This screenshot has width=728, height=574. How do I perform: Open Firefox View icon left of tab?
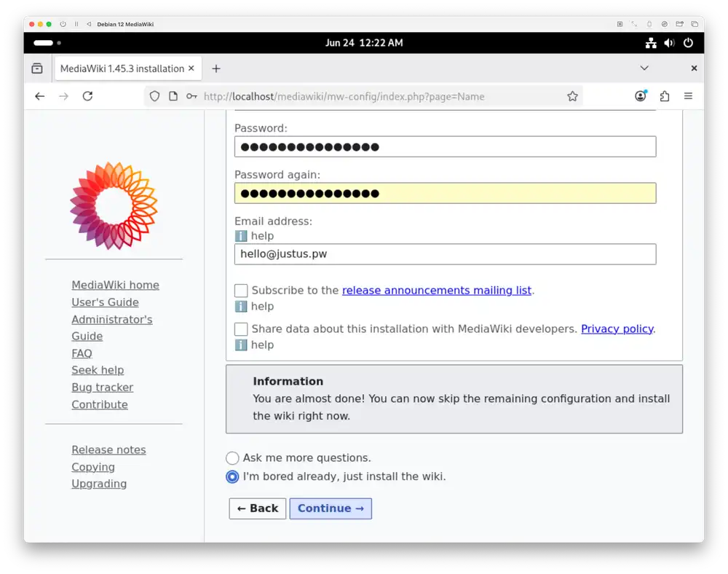(x=37, y=68)
